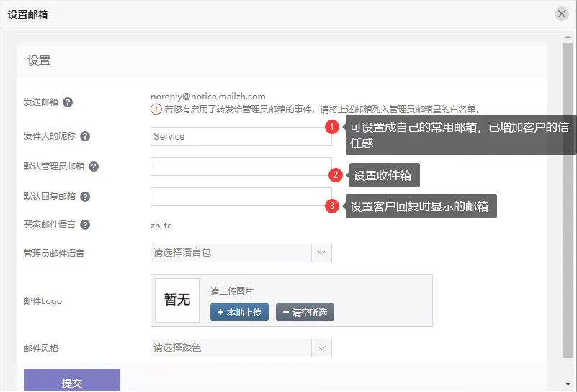Click the scrollbar up arrow

[x=568, y=37]
